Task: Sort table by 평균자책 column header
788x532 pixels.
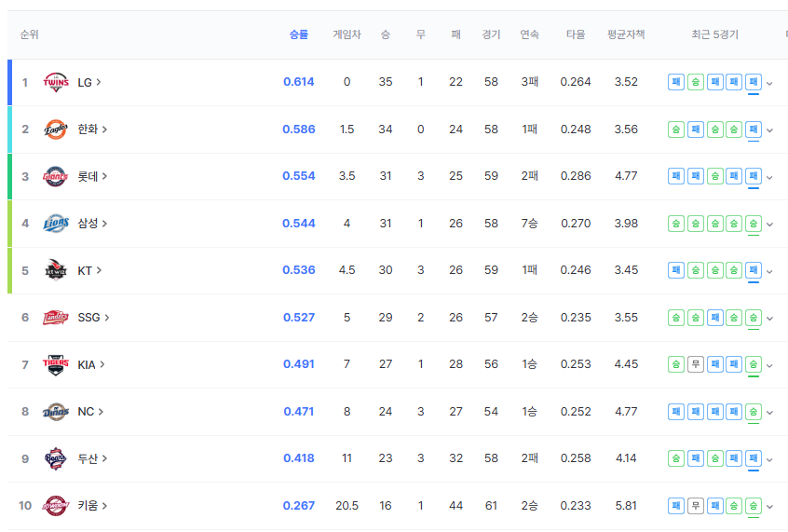Action: [x=626, y=34]
